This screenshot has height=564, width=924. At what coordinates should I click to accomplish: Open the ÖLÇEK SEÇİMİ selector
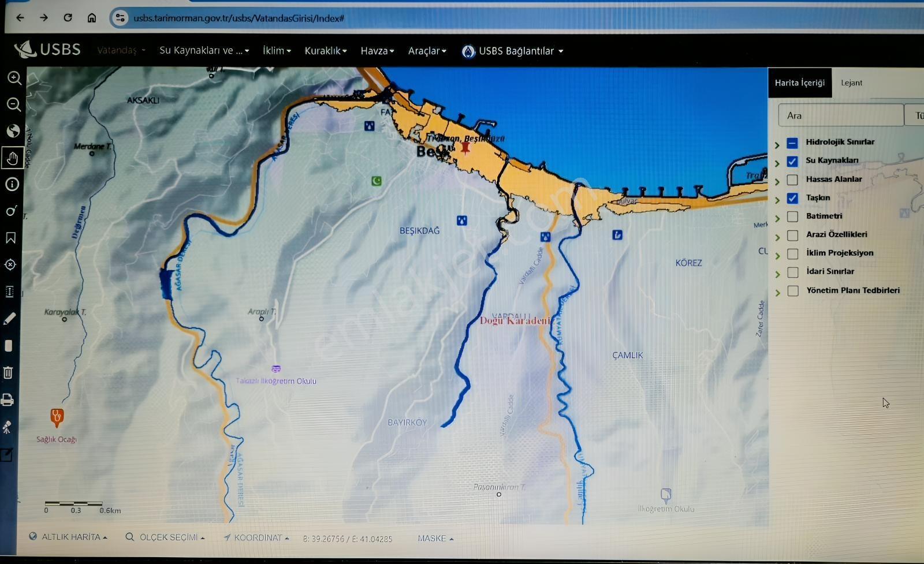coord(165,537)
